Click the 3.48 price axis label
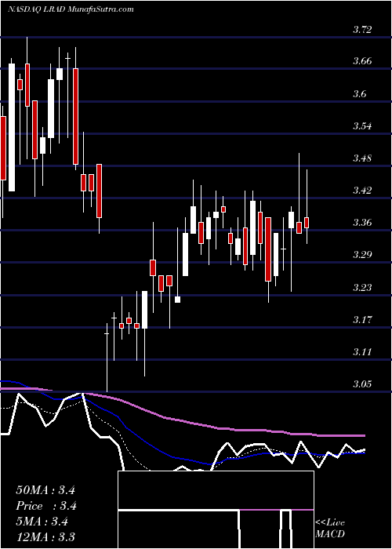The width and height of the screenshot is (392, 549). (362, 158)
